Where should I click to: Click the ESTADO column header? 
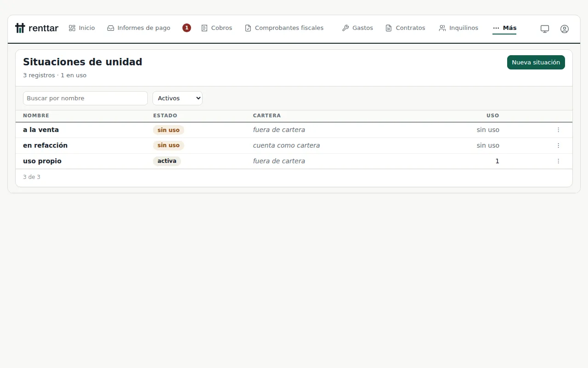click(x=165, y=115)
